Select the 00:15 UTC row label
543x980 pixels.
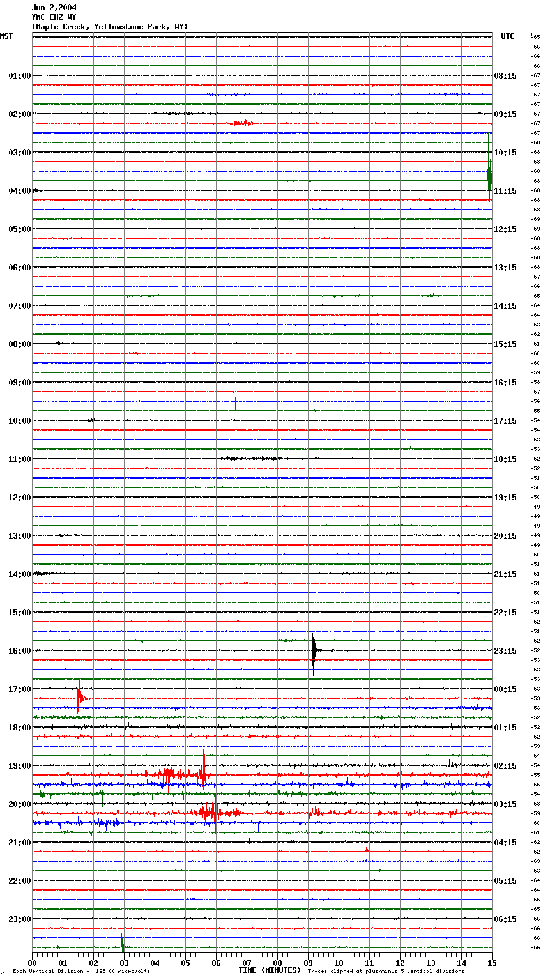point(505,689)
